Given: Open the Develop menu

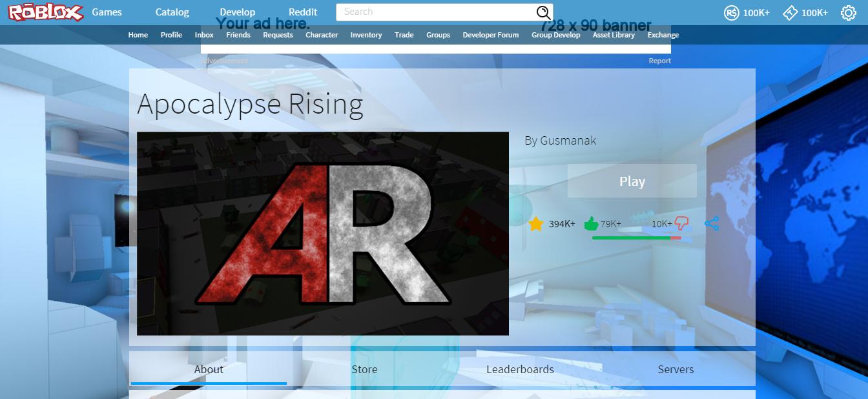Looking at the screenshot, I should (x=237, y=12).
